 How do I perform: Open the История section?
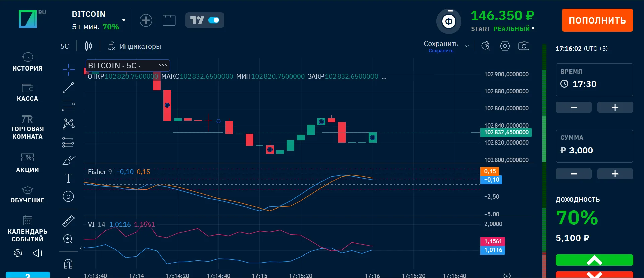point(28,62)
